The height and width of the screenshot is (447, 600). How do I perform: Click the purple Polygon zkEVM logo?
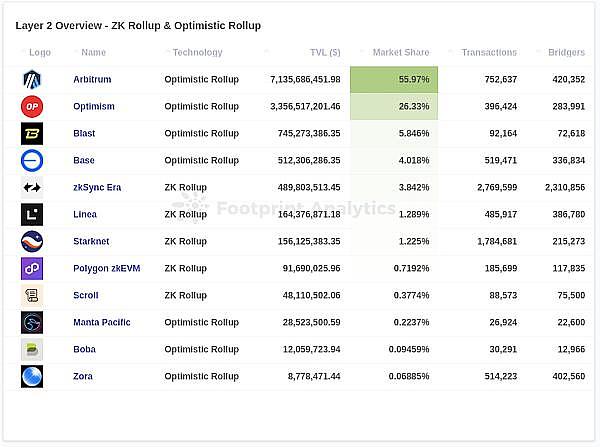tap(32, 268)
